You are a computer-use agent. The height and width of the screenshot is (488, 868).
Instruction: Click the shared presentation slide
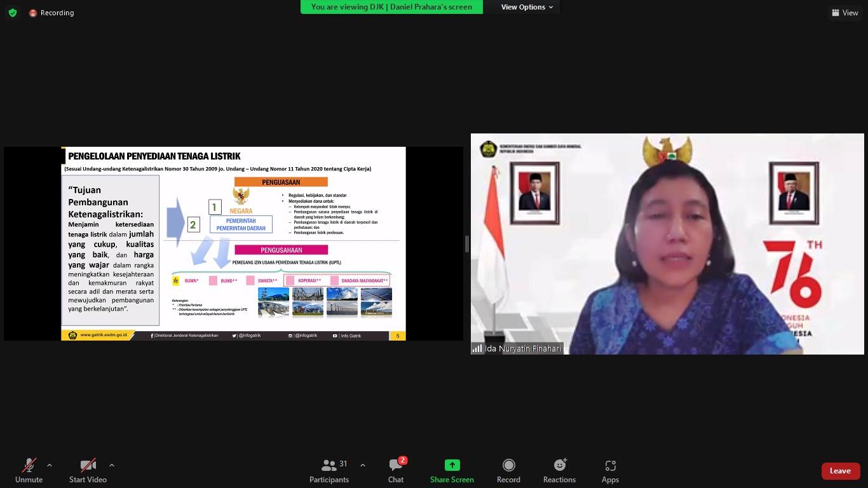pos(233,243)
